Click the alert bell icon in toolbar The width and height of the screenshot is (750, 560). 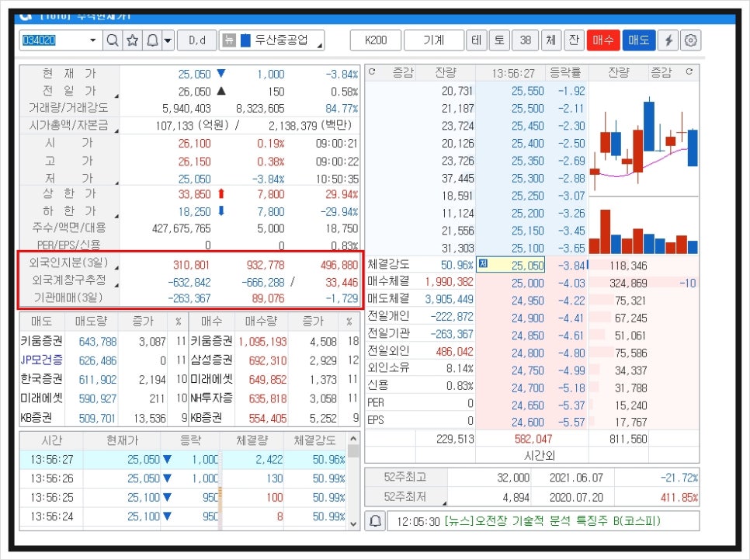152,40
